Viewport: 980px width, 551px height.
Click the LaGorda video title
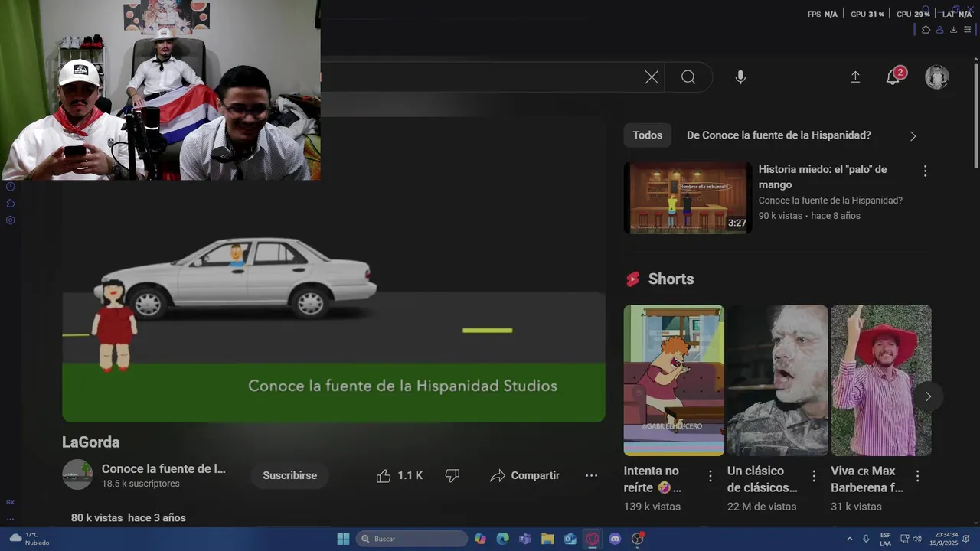[x=90, y=442]
